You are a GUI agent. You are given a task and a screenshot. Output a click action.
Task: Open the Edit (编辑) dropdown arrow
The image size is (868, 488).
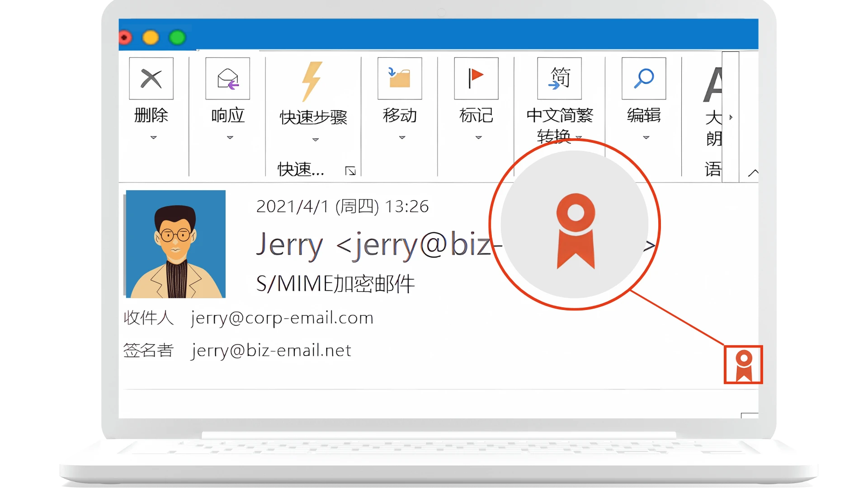tap(646, 137)
